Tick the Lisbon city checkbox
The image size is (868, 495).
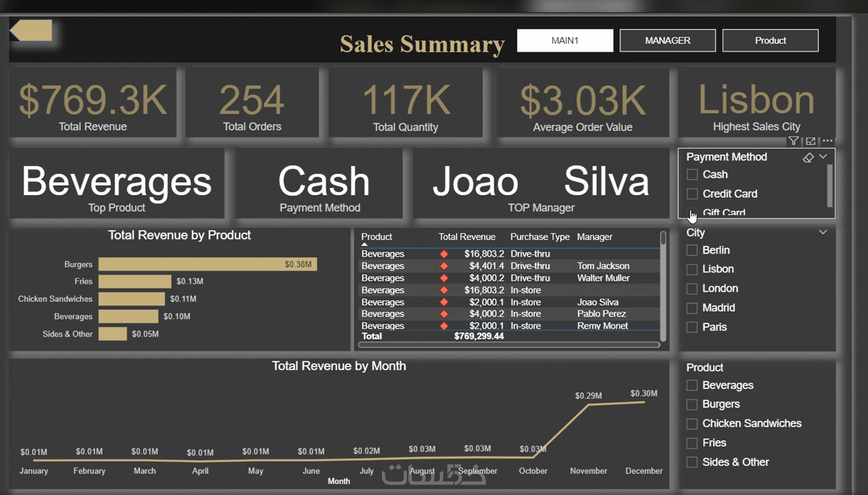pyautogui.click(x=692, y=269)
